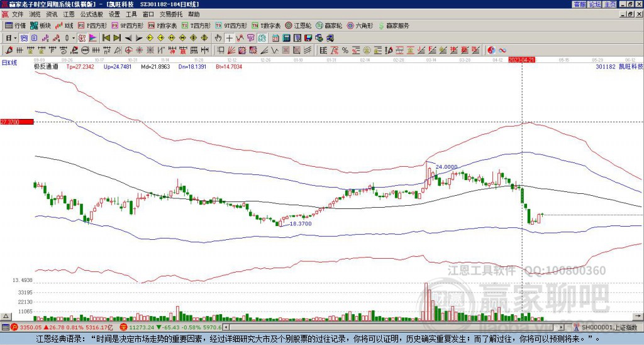The image size is (644, 345).
Task: Click yellow diamond move-left icon
Action: coord(150,38)
